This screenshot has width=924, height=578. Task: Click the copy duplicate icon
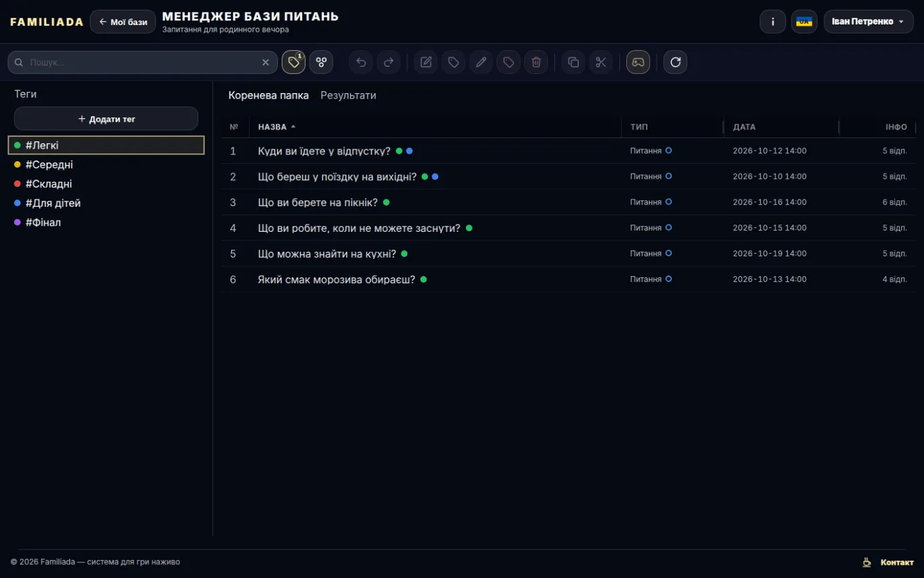pyautogui.click(x=573, y=62)
